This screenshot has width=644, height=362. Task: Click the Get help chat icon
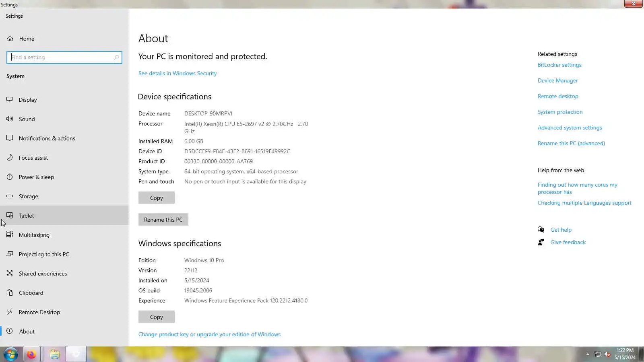(541, 230)
